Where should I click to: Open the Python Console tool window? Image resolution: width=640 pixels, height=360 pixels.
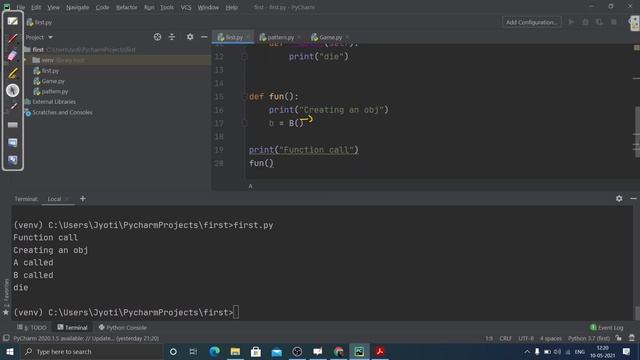122,327
